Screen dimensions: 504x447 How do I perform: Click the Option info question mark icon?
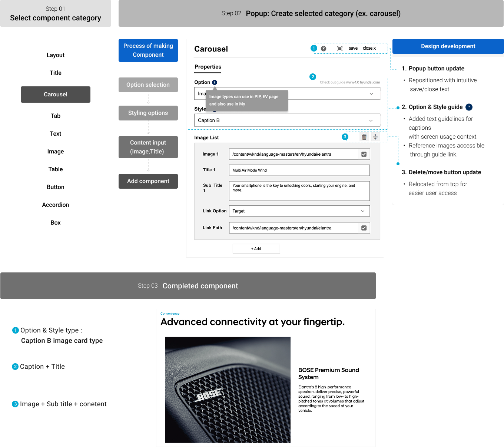pyautogui.click(x=215, y=83)
